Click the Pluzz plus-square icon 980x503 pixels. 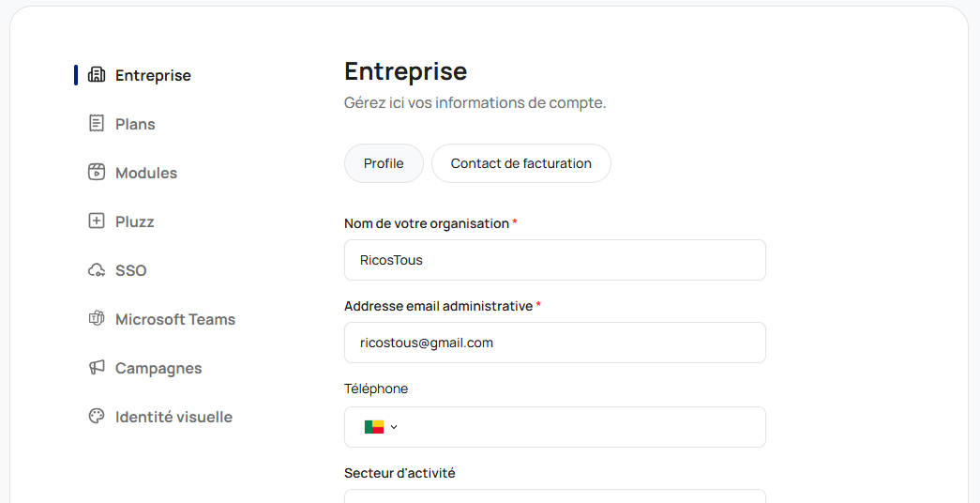tap(97, 221)
